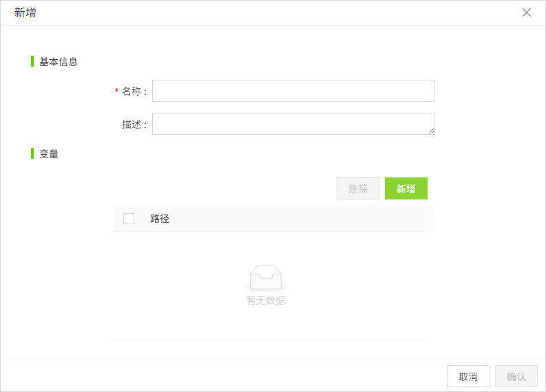Image resolution: width=546 pixels, height=392 pixels.
Task: Click the 变量 section heading
Action: coord(49,154)
